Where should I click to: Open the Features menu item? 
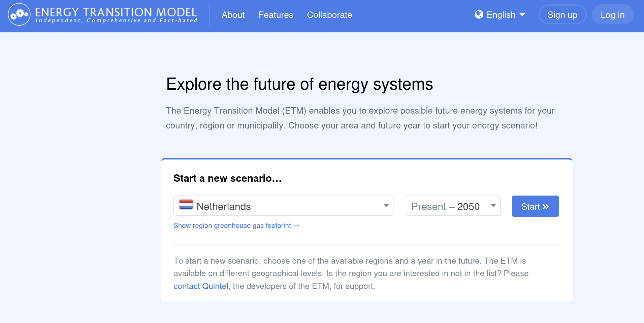click(276, 15)
